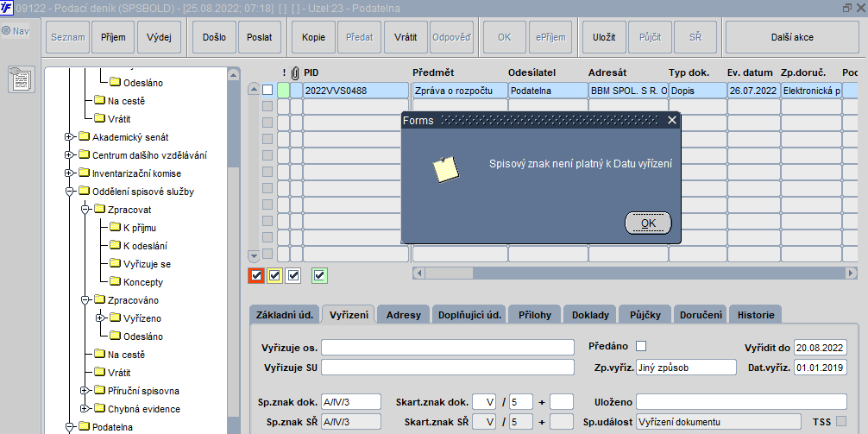Click the paperclip attachment column icon
868x434 pixels.
(296, 73)
